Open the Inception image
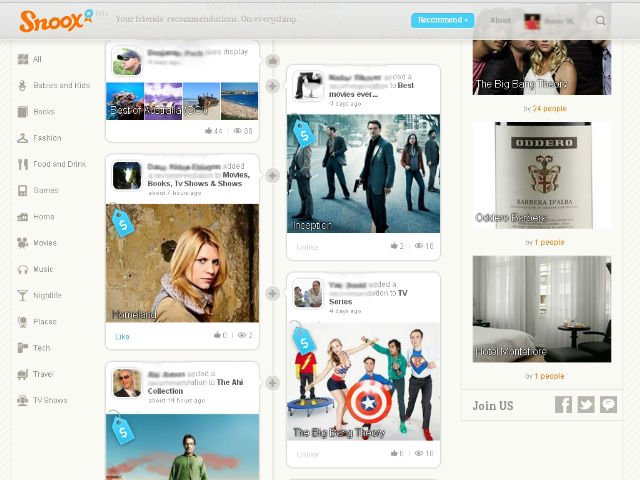This screenshot has height=480, width=640. click(x=363, y=173)
